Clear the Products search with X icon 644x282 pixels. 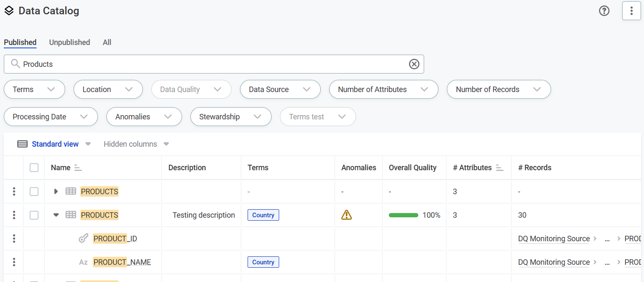click(414, 64)
